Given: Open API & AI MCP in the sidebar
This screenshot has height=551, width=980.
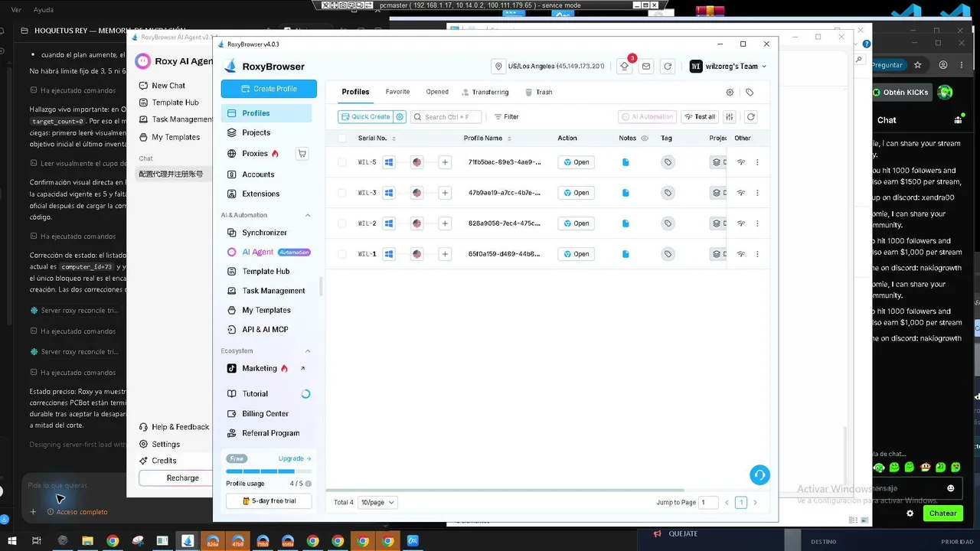Looking at the screenshot, I should pyautogui.click(x=266, y=330).
